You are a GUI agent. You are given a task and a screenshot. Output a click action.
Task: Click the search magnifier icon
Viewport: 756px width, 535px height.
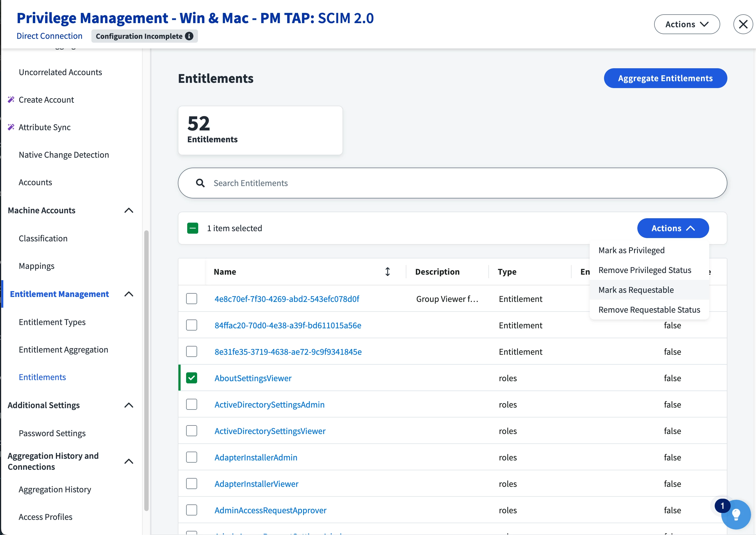coord(200,183)
